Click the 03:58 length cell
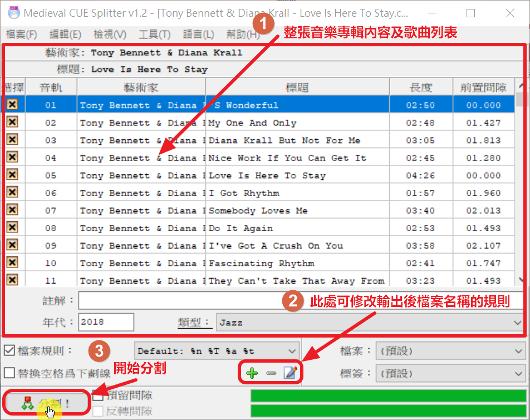This screenshot has width=530, height=420. click(421, 246)
